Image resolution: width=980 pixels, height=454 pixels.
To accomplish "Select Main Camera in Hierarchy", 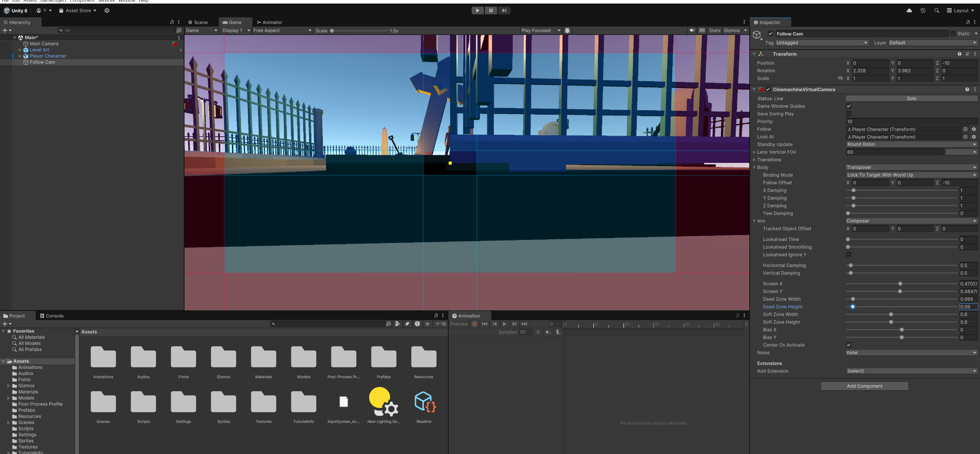I will coord(44,44).
